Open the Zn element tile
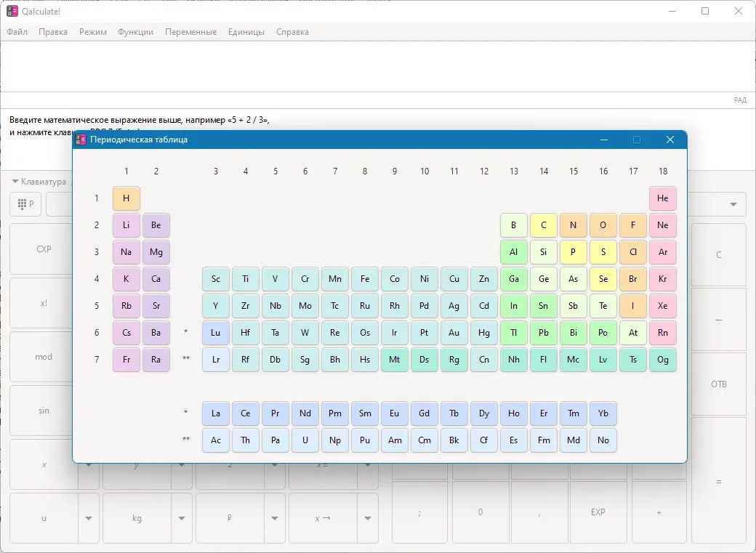 point(484,279)
